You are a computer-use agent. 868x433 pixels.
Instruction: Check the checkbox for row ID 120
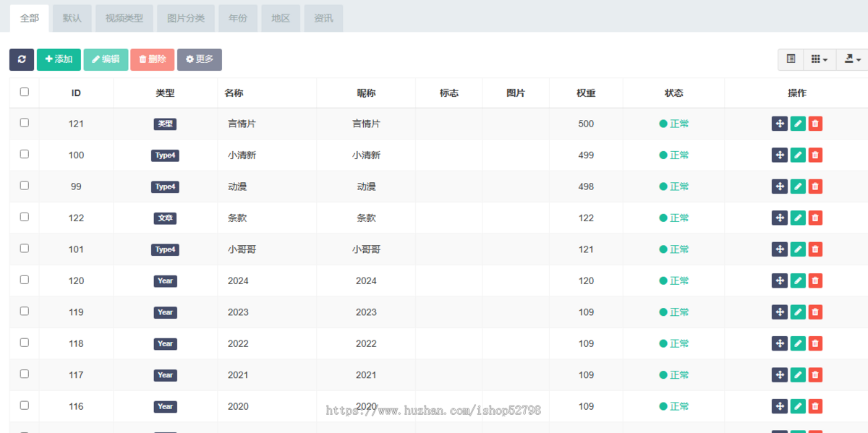pos(25,280)
